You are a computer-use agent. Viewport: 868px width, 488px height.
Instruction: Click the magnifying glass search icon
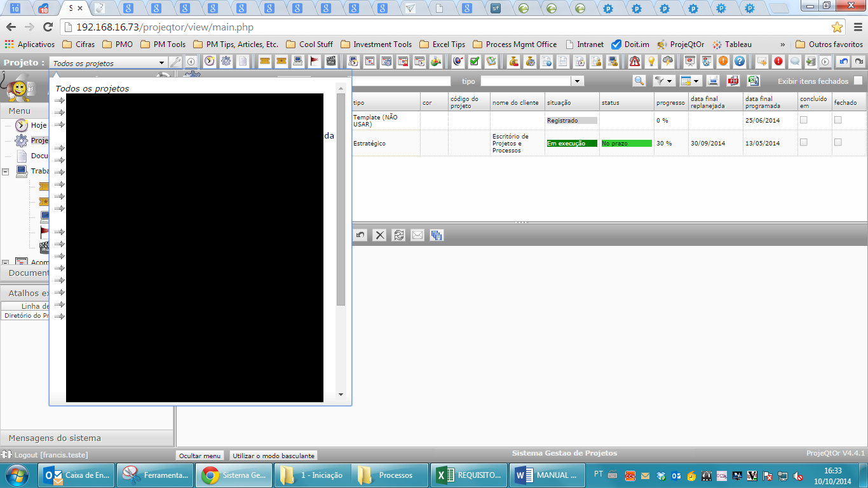[x=639, y=81]
